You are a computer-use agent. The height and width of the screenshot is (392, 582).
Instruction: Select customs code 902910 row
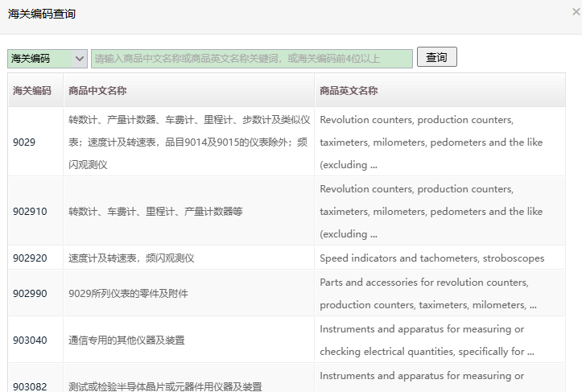pos(30,212)
